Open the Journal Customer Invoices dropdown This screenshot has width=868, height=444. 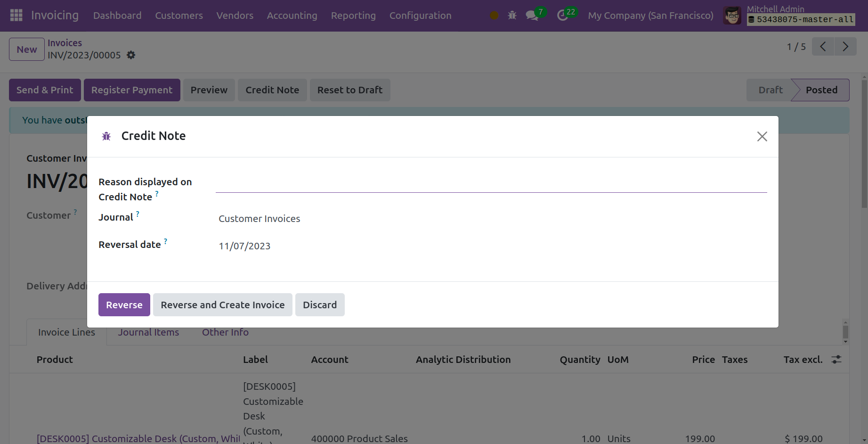tap(491, 219)
